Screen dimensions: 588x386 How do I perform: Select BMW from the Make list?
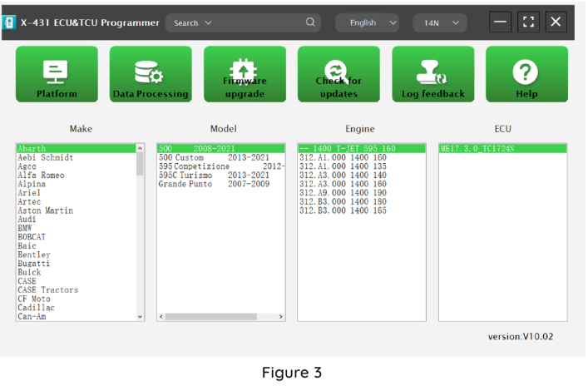pyautogui.click(x=25, y=228)
